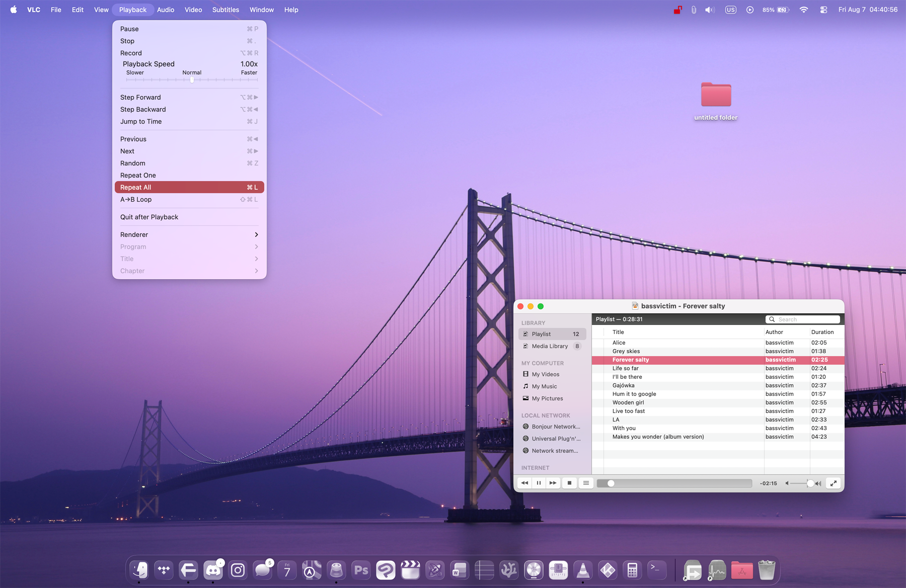906x588 pixels.
Task: Choose Next in the Playback menu
Action: [189, 151]
